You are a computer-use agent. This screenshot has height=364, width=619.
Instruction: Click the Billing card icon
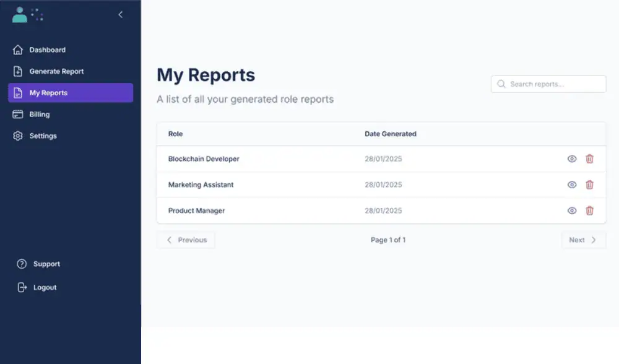(18, 115)
